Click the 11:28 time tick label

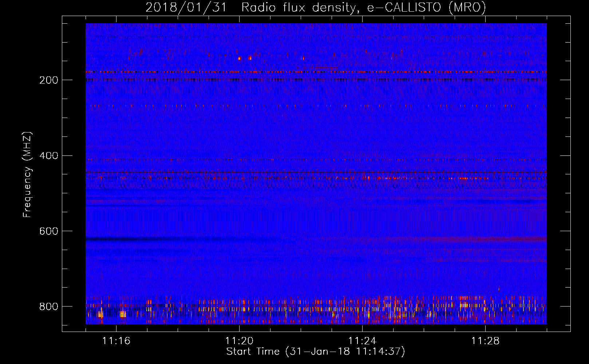click(485, 341)
